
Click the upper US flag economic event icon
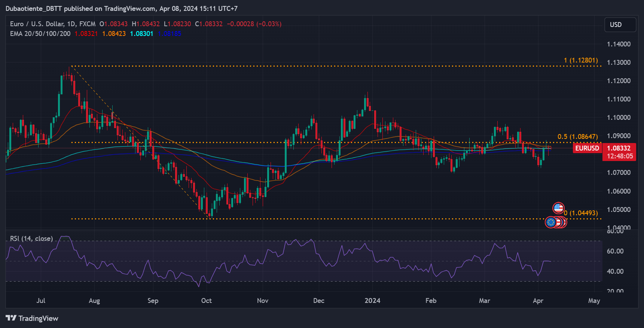558,208
